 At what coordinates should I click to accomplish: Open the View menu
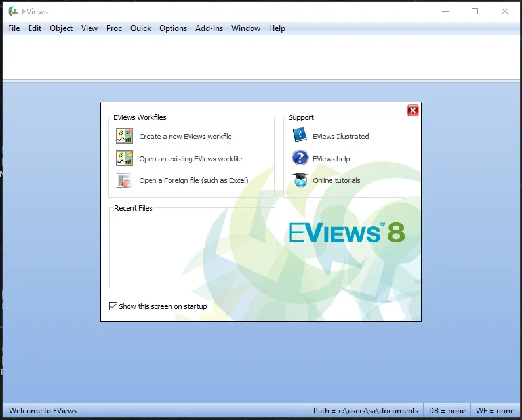89,28
